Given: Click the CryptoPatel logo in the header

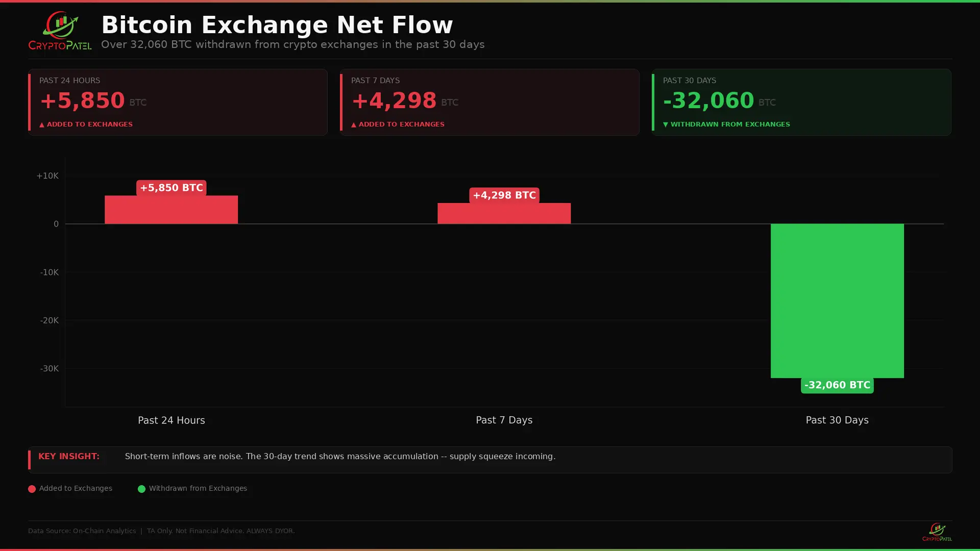Looking at the screenshot, I should pos(60,31).
